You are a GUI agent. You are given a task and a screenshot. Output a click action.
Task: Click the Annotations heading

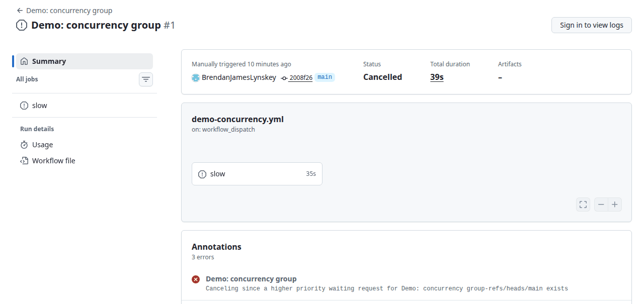216,247
